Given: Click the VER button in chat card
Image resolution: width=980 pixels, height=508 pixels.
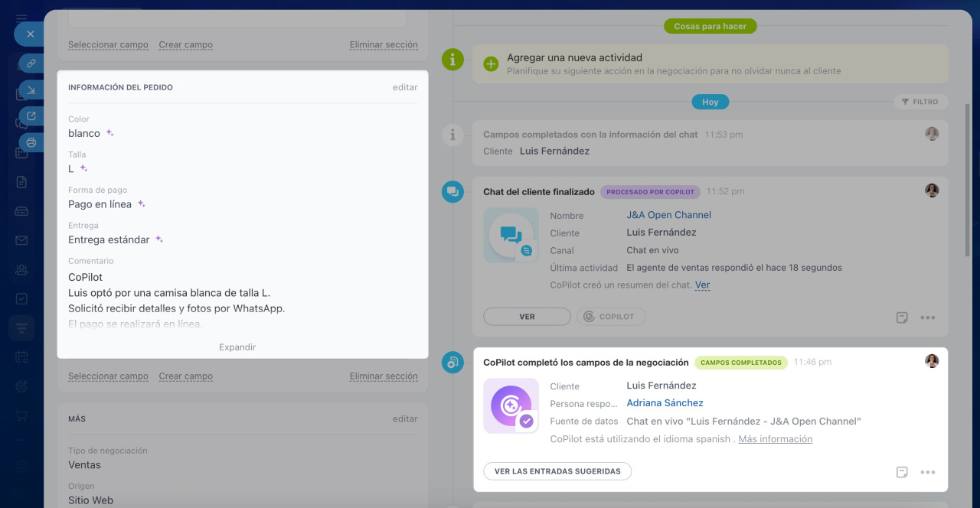Looking at the screenshot, I should pos(527,317).
